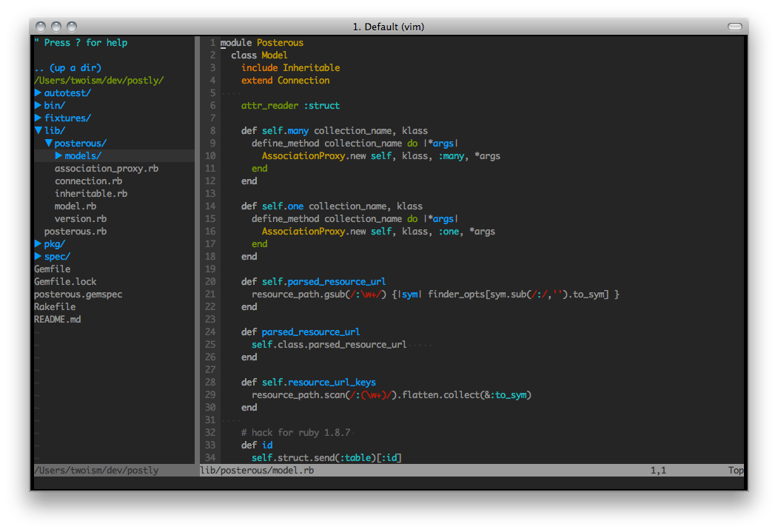Image resolution: width=778 pixels, height=532 pixels.
Task: Expand the models/ folder arrow
Action: (x=58, y=155)
